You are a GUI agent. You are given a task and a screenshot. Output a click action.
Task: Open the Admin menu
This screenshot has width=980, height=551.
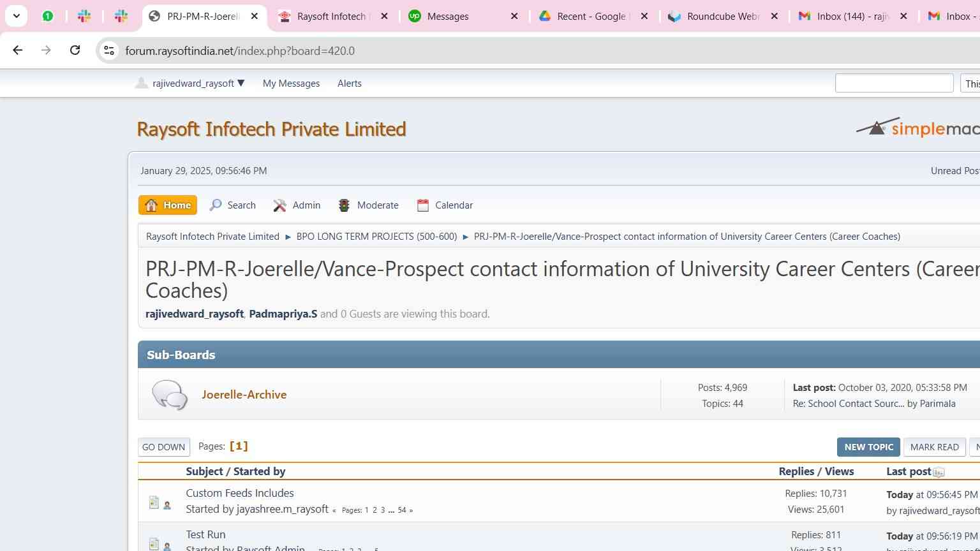[x=306, y=205]
